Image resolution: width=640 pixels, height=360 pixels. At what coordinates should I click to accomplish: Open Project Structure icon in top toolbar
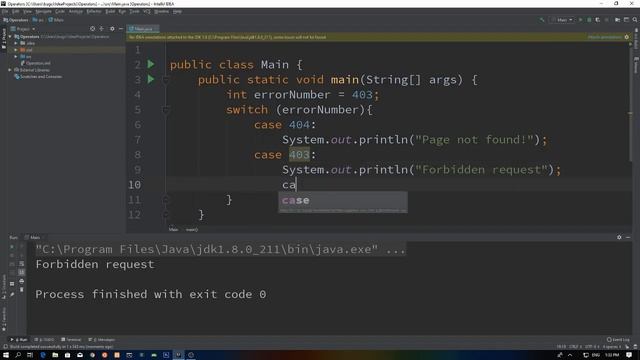pyautogui.click(x=617, y=20)
